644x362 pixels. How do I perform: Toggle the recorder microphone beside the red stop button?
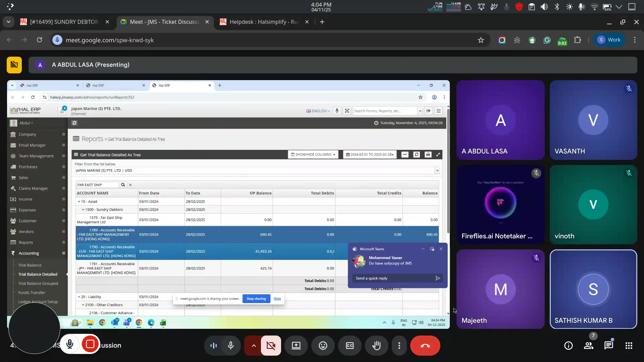click(70, 344)
